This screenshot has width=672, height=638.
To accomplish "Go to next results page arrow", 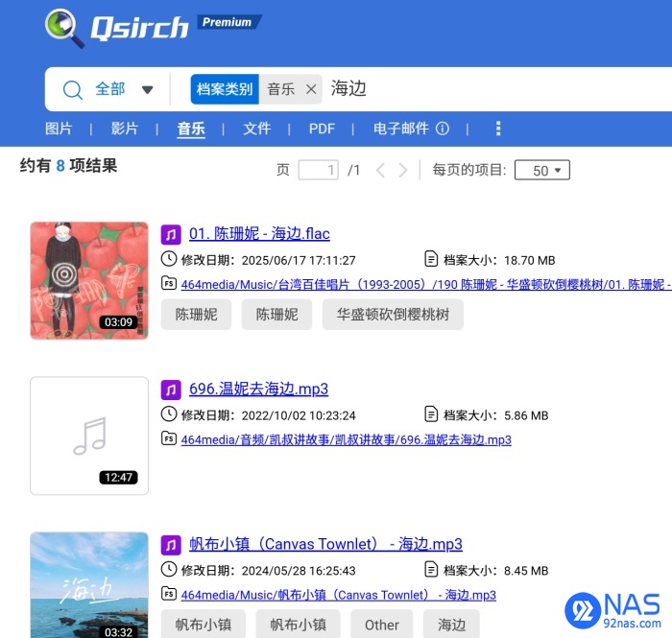I will (403, 170).
